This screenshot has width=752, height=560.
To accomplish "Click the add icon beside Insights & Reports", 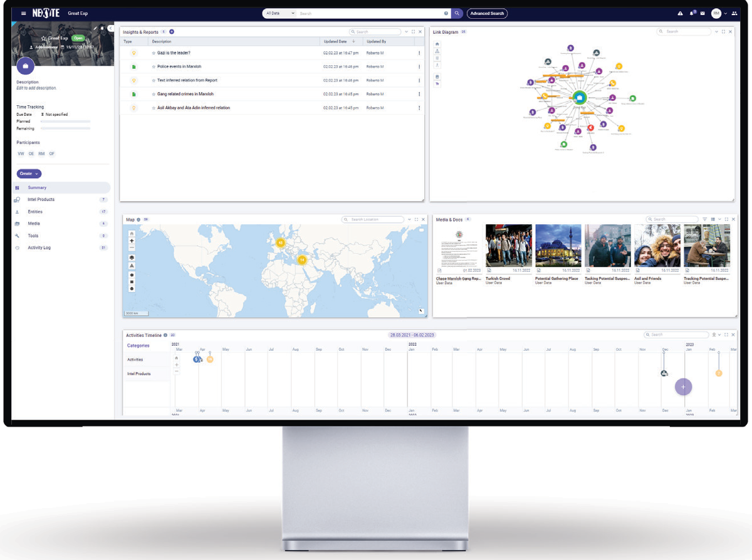I will pyautogui.click(x=172, y=32).
